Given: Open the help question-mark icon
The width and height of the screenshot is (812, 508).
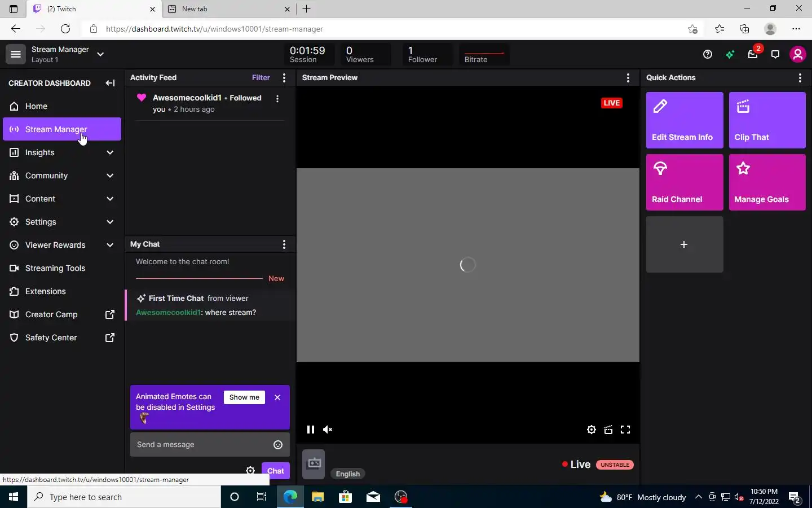Looking at the screenshot, I should pos(708,54).
